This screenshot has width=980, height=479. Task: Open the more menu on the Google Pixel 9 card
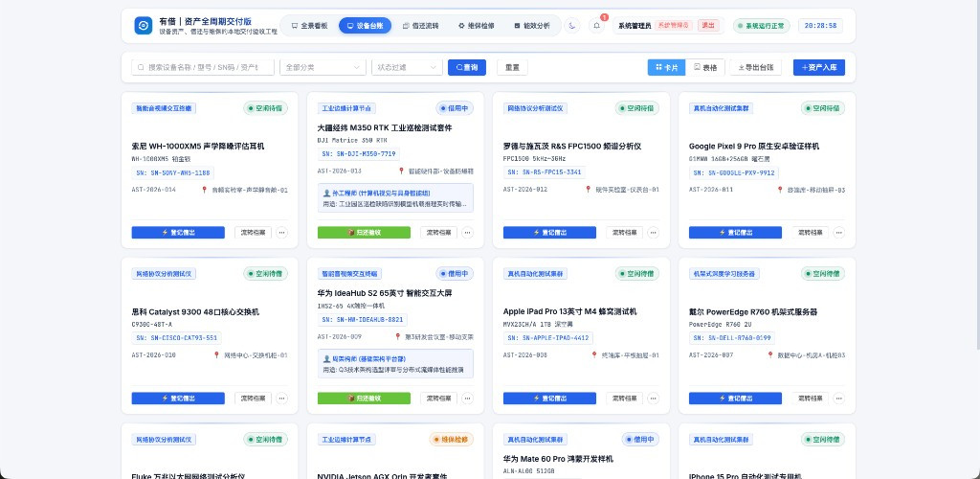point(838,232)
